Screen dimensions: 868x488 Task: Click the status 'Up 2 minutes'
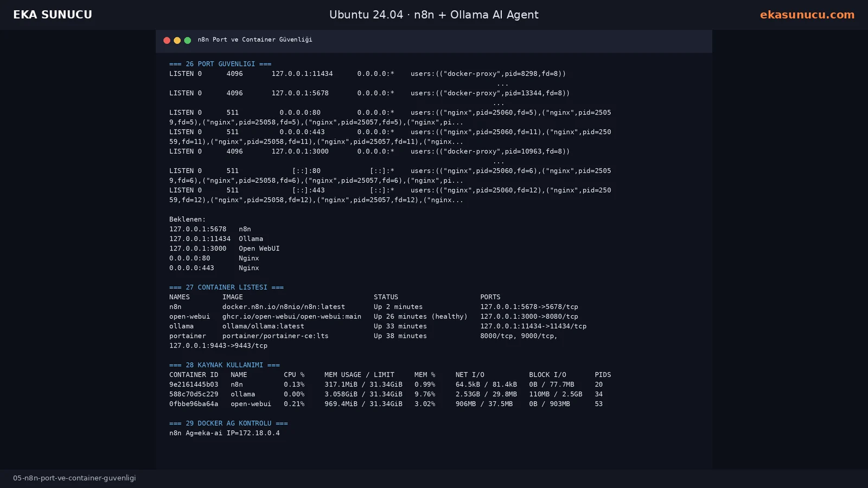[398, 307]
